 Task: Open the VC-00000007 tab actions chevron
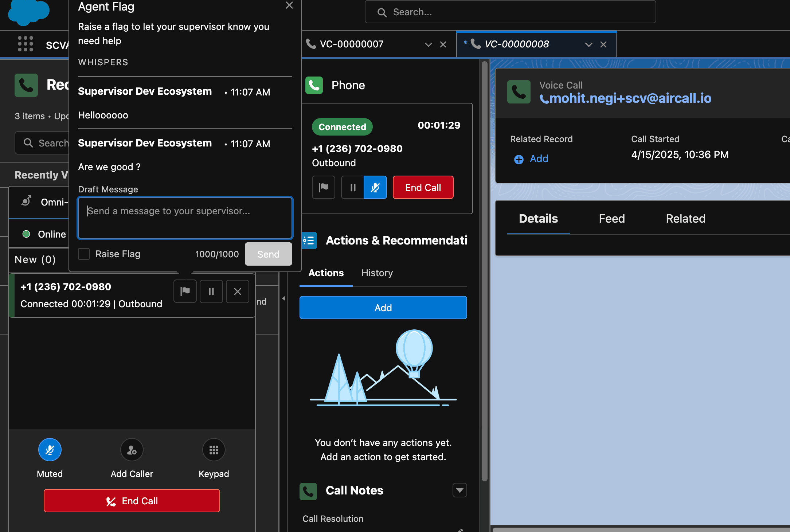pos(428,44)
